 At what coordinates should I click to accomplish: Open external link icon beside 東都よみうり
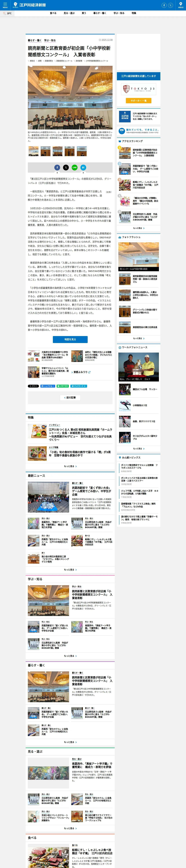click(90, 372)
